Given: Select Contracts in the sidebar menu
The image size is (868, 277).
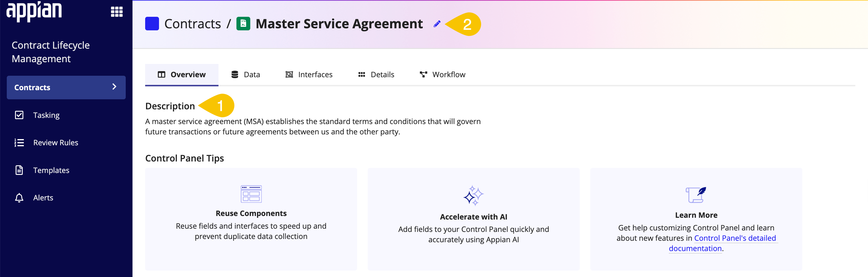Looking at the screenshot, I should point(66,88).
